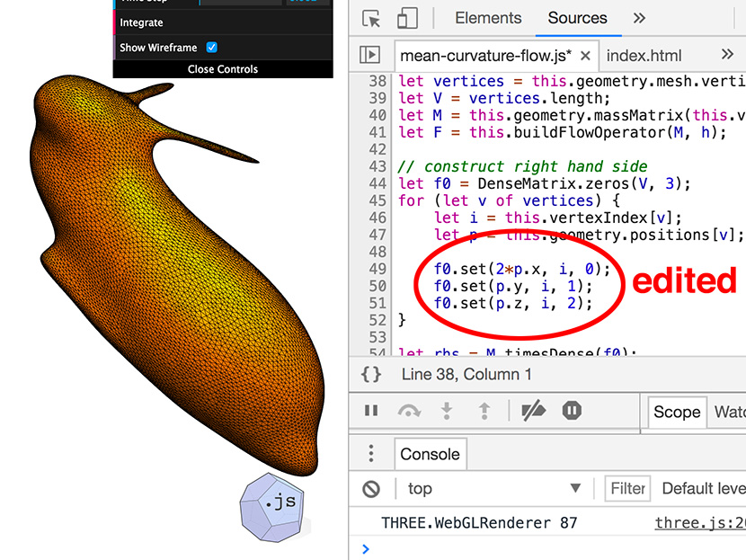Viewport: 746px width, 560px height.
Task: Click the pretty print braces icon
Action: 371,375
